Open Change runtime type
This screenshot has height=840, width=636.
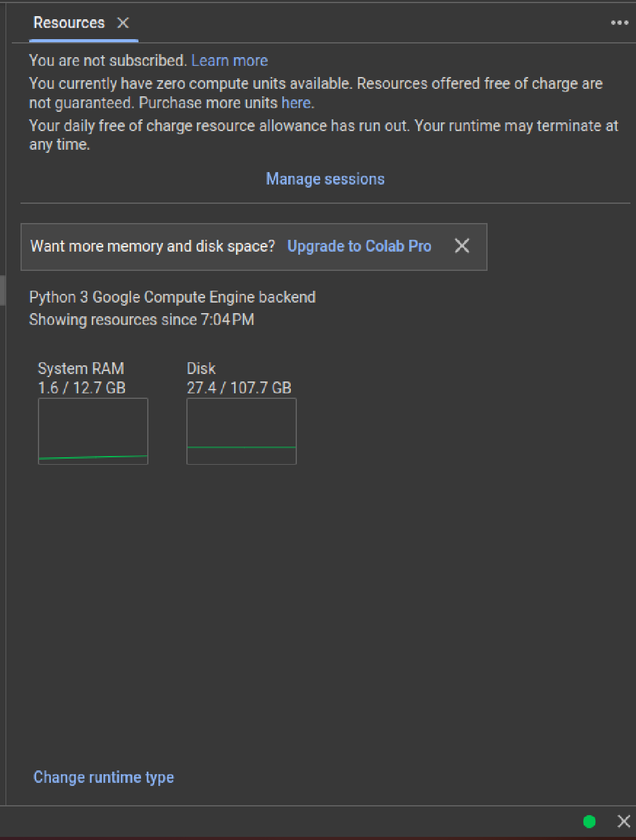click(x=103, y=777)
